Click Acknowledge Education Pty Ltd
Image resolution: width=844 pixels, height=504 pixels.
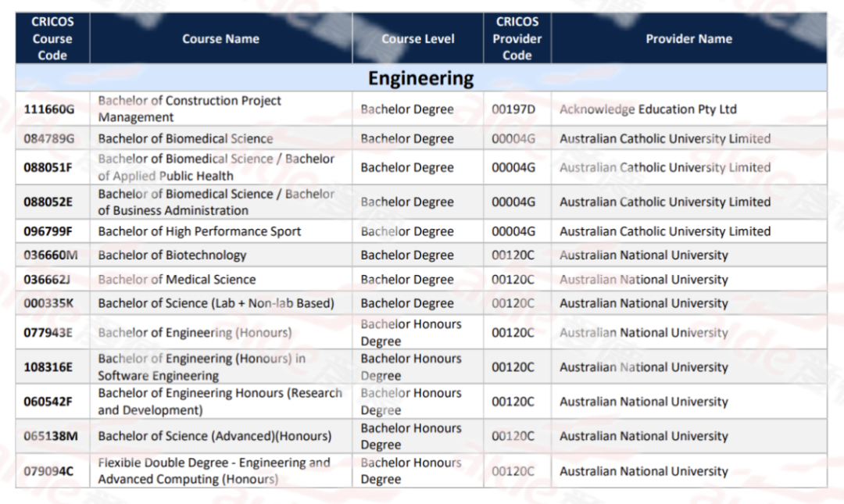tap(648, 109)
